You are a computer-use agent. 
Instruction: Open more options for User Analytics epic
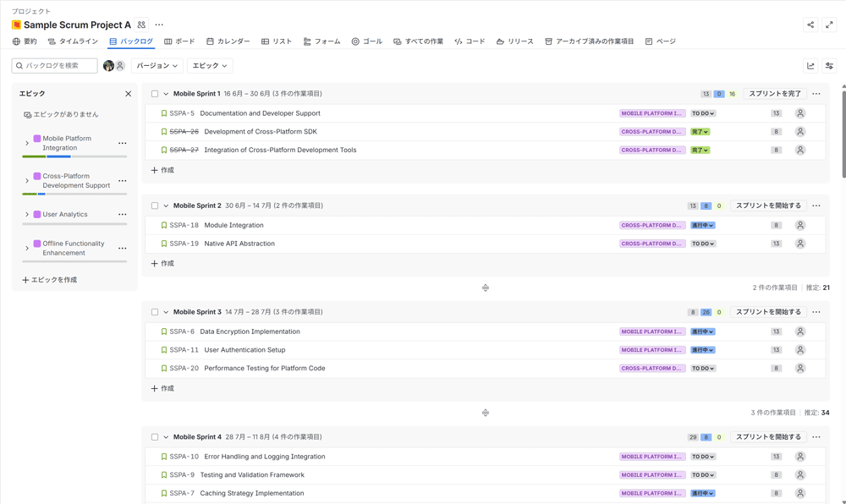(123, 215)
